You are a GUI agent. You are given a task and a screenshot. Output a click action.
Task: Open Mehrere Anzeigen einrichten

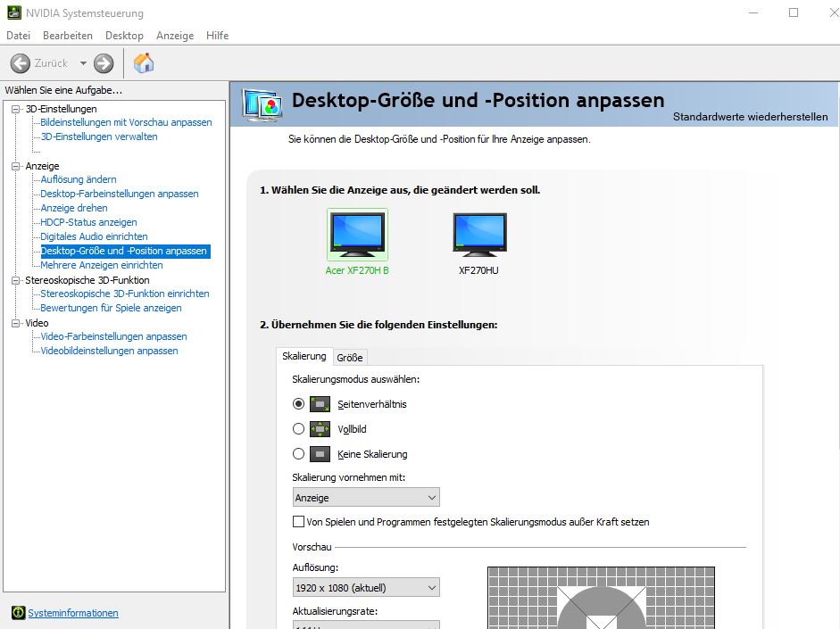coord(101,265)
